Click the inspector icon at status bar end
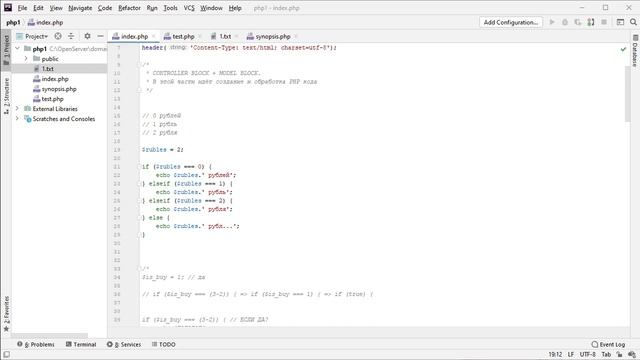The image size is (640, 360). [x=632, y=354]
